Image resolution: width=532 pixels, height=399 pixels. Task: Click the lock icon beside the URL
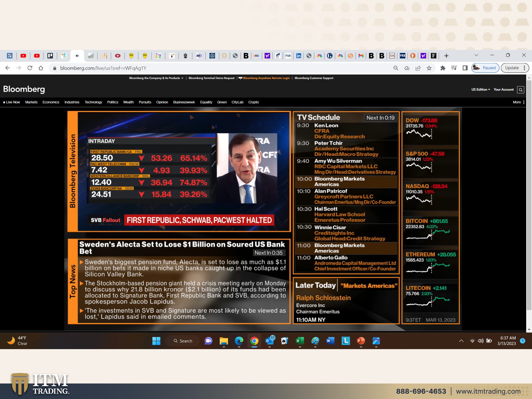click(x=55, y=68)
